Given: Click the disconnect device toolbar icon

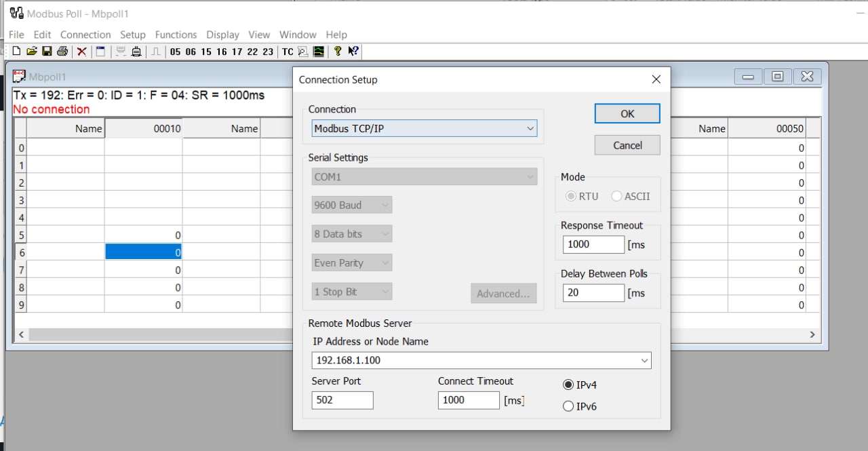Looking at the screenshot, I should click(136, 52).
